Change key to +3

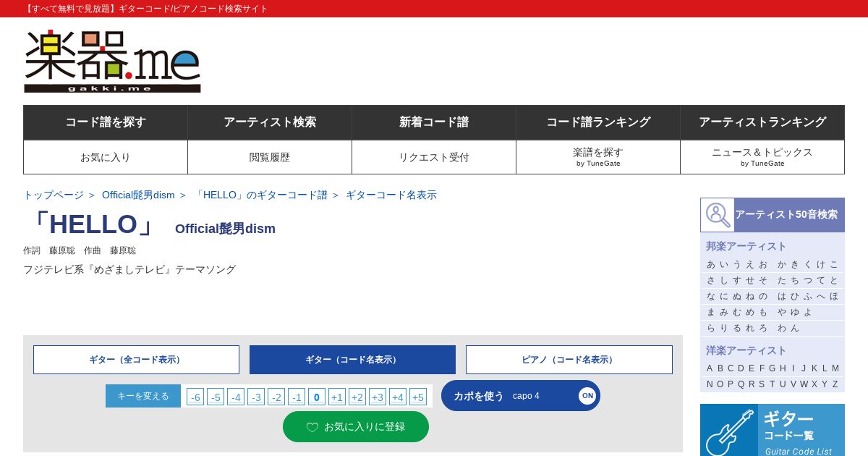click(378, 397)
